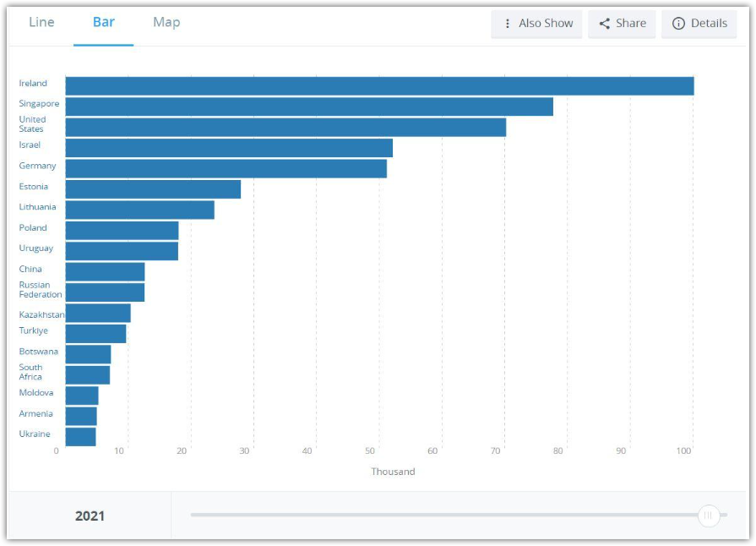Click the China country label

[30, 269]
